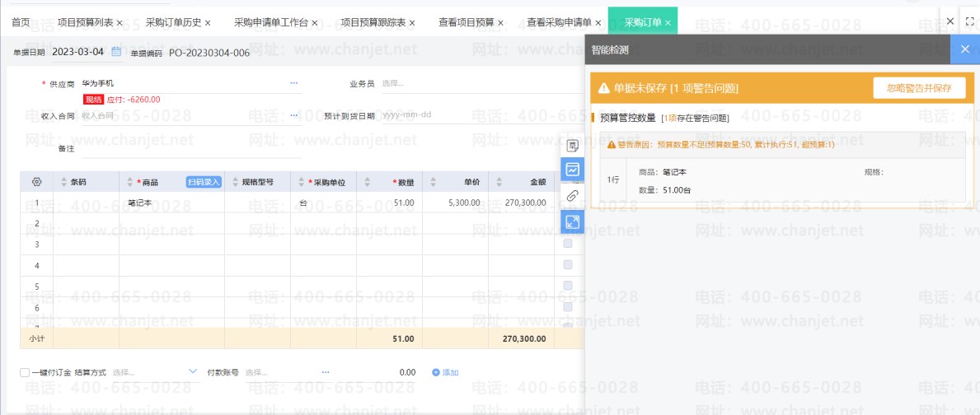Viewport: 980px width, 415px height.
Task: Switch to the 项目预算列表 tab
Action: click(x=85, y=22)
